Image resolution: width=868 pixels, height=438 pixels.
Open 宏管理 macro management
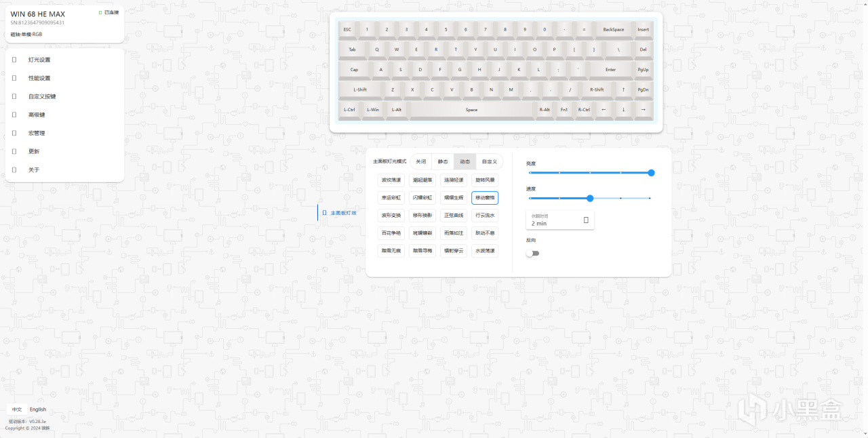[64, 133]
